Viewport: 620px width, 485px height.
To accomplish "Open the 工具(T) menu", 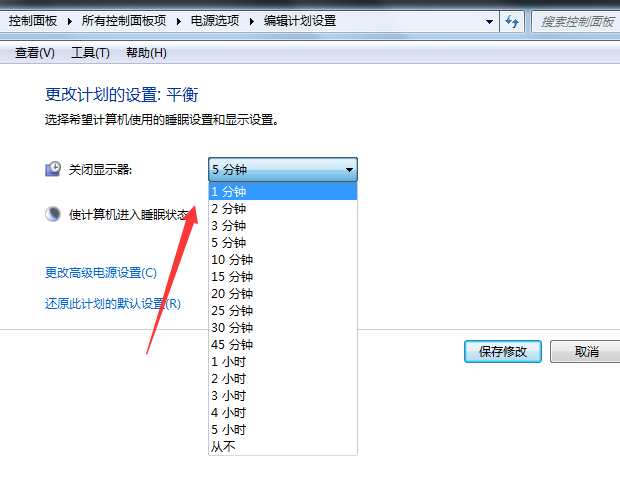I will pyautogui.click(x=90, y=52).
